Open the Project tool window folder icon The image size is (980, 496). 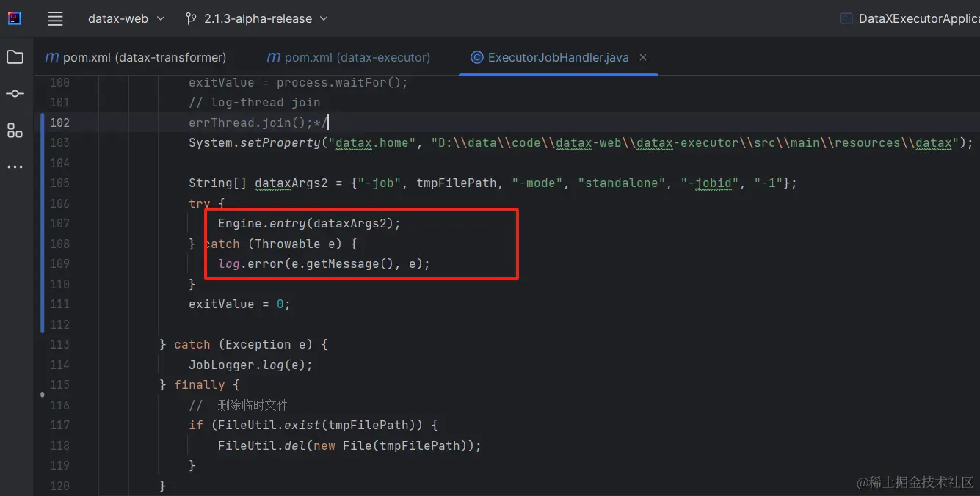point(15,56)
